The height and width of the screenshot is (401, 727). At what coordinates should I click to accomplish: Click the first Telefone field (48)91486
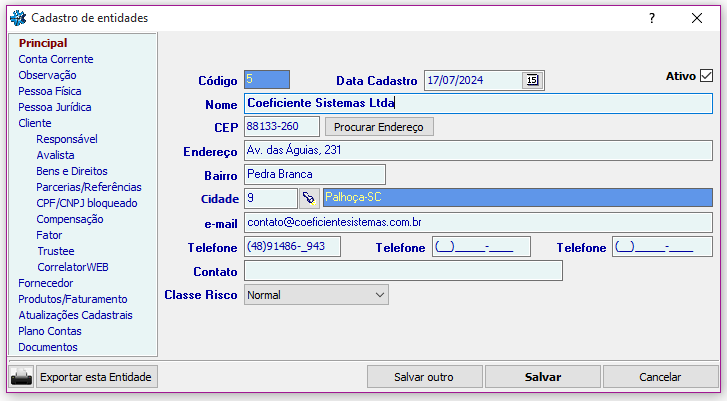292,247
